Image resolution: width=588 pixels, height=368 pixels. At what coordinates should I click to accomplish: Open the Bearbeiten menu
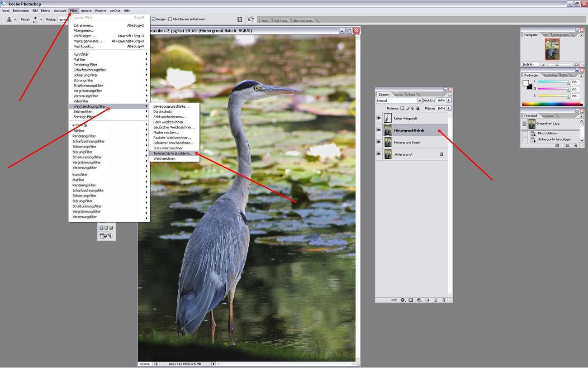[21, 10]
